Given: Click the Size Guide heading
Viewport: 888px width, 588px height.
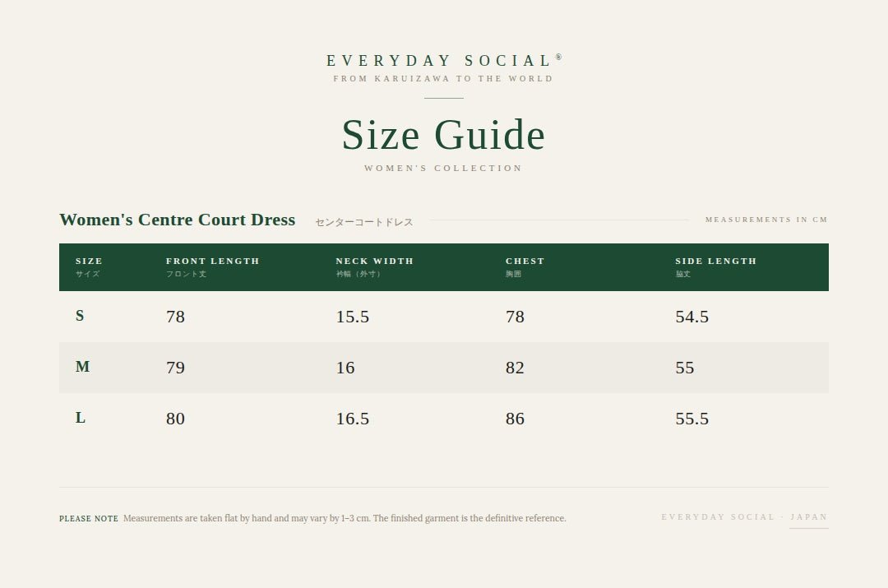Looking at the screenshot, I should (x=443, y=136).
